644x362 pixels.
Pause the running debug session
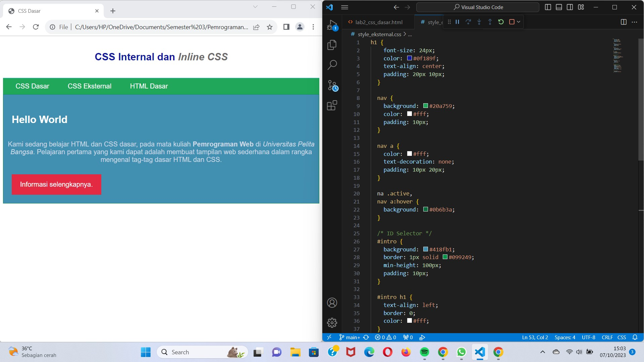tap(457, 22)
